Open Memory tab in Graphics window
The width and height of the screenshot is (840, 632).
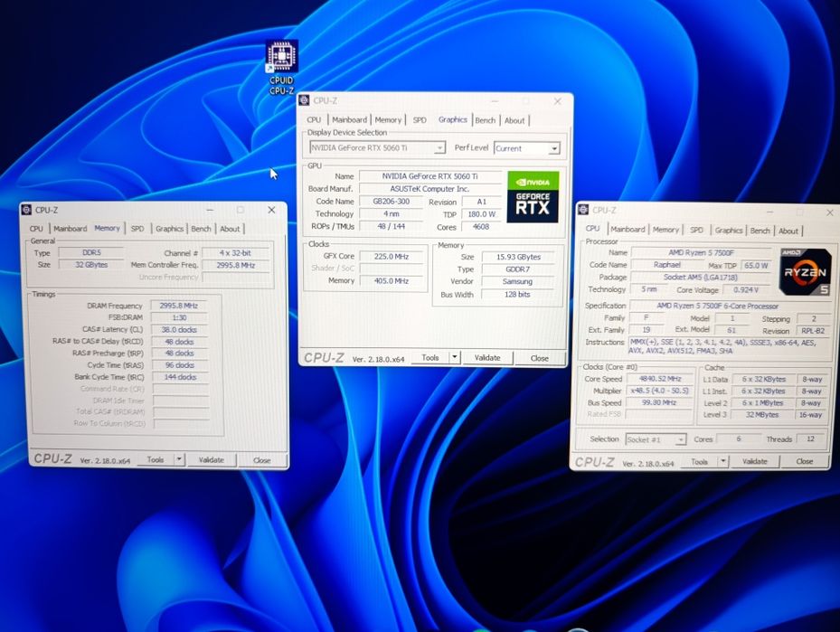pos(388,120)
